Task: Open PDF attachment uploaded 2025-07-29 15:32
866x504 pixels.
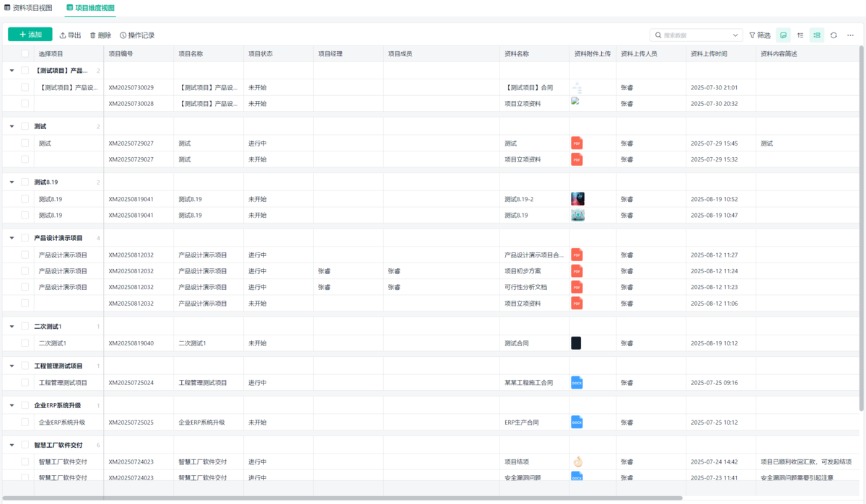Action: point(577,159)
